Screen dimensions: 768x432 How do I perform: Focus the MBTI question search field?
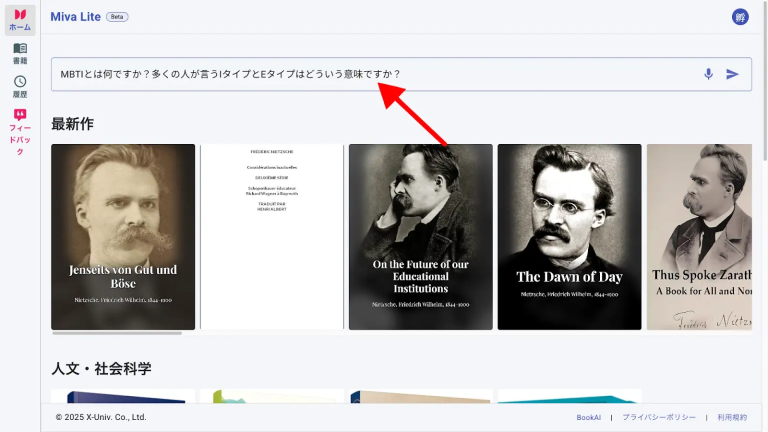click(370, 74)
